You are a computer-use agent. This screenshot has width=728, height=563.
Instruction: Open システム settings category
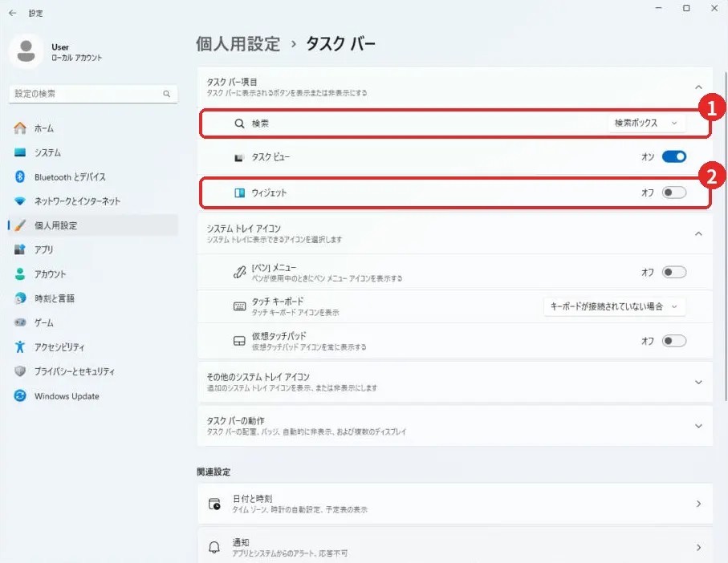click(93, 152)
